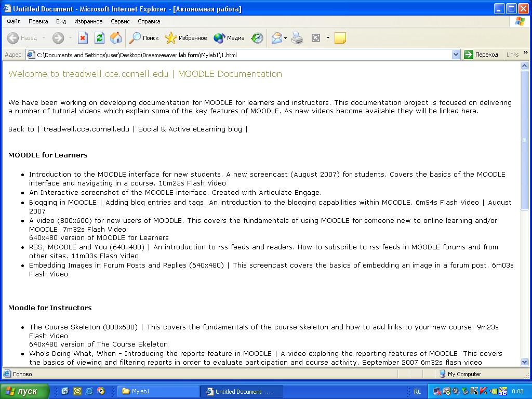Screen dimensions: 532x399
Task: Open the dropdown arrow beside the Mail icon
Action: [x=285, y=38]
